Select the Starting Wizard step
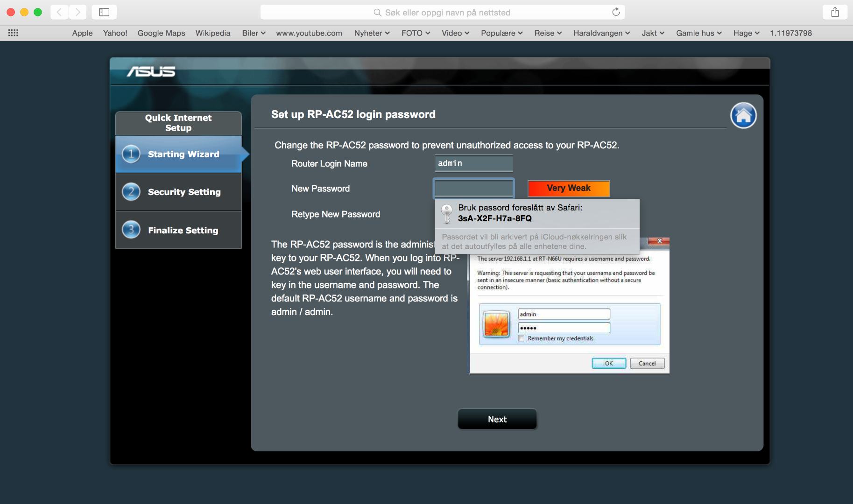The width and height of the screenshot is (853, 504). (x=178, y=154)
